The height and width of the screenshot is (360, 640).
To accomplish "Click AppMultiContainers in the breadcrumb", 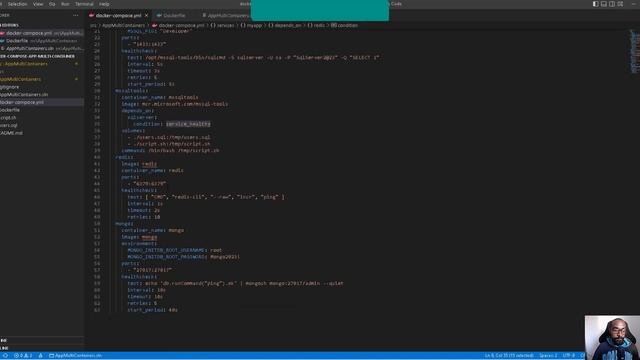I will [123, 25].
